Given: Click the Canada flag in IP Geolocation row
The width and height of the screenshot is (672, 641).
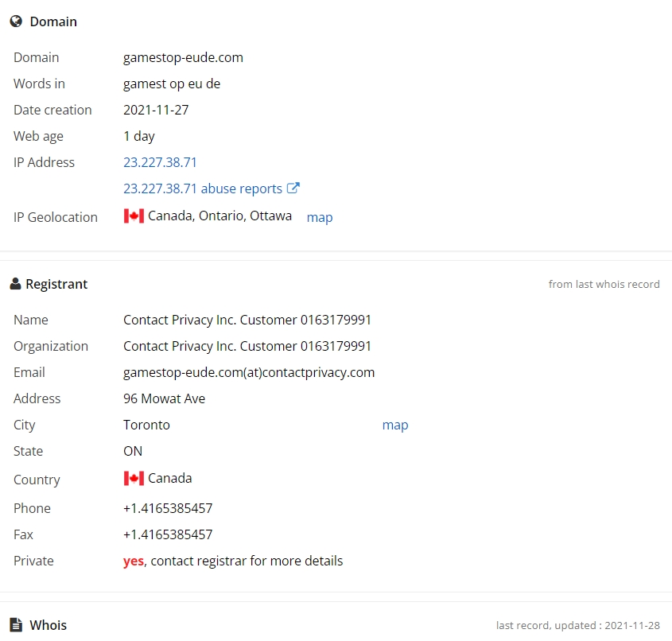Looking at the screenshot, I should pos(134,216).
